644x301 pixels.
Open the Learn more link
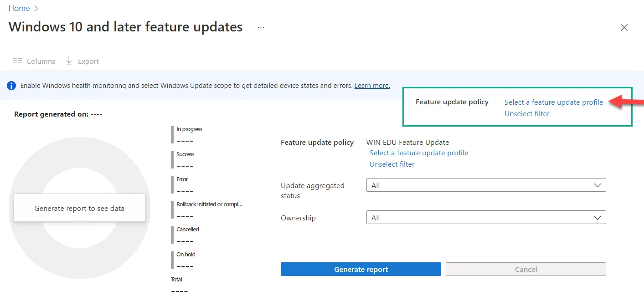coord(372,86)
